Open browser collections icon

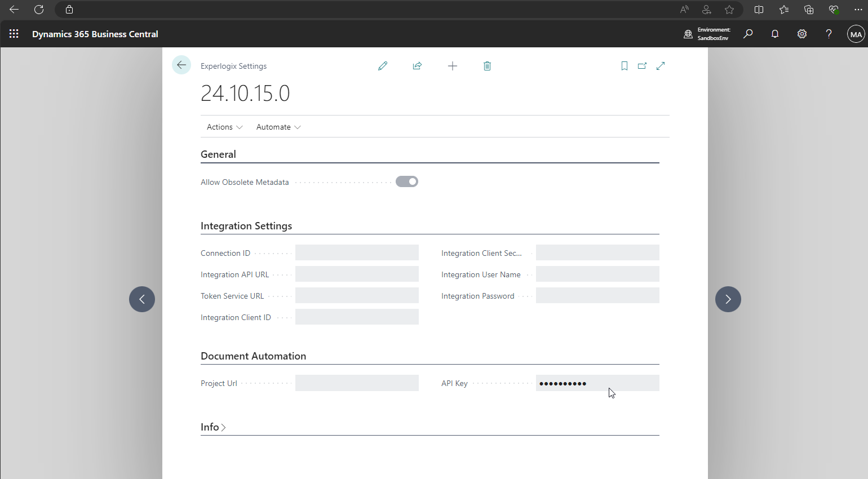point(809,10)
